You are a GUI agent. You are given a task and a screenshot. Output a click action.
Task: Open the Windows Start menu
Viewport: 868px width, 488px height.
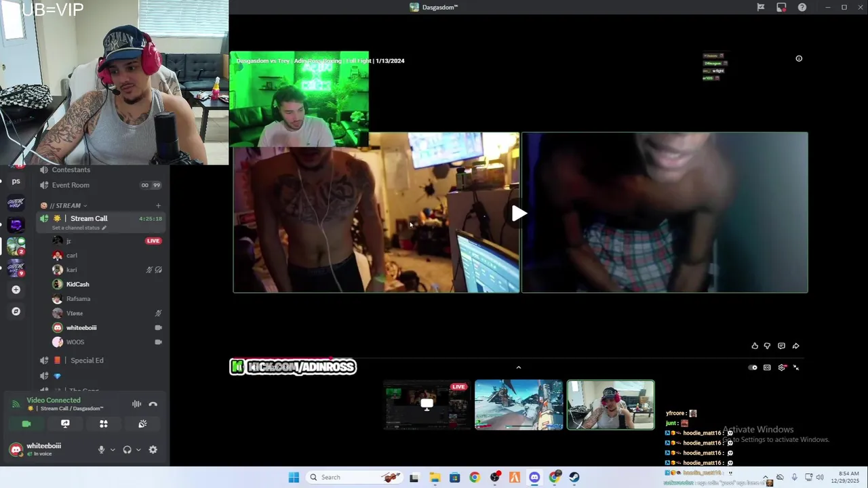pyautogui.click(x=294, y=477)
